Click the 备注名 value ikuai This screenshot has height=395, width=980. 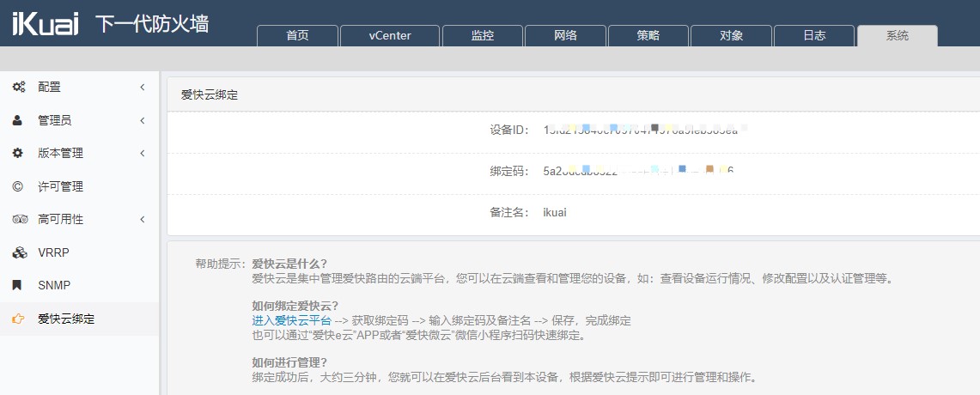point(555,212)
